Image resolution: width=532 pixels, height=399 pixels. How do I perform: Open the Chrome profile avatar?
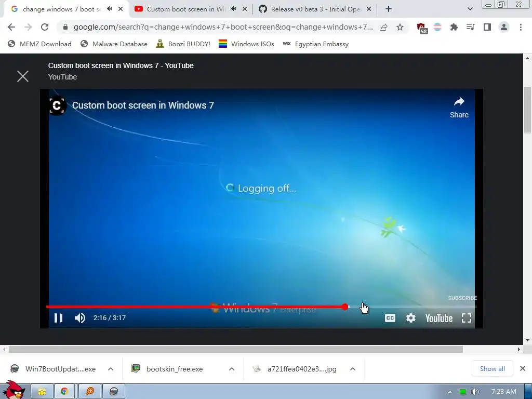pyautogui.click(x=504, y=27)
